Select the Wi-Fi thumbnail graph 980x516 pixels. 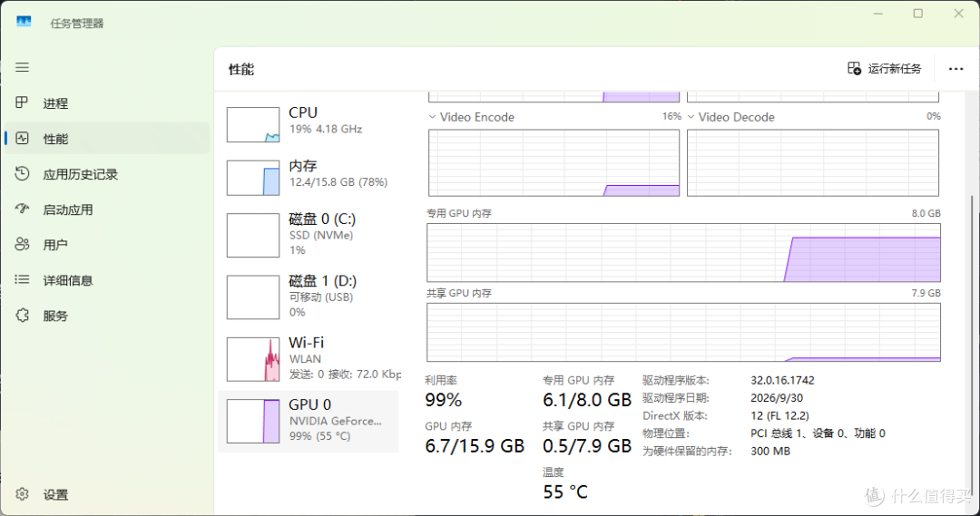point(253,359)
